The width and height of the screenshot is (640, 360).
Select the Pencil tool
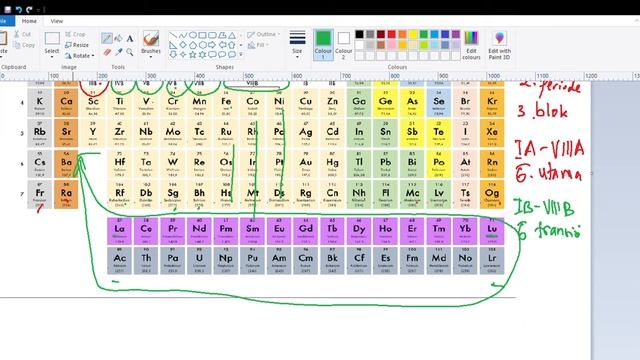107,39
